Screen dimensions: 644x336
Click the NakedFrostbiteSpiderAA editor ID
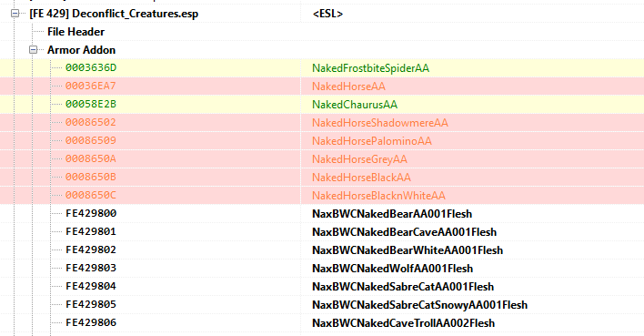(370, 68)
